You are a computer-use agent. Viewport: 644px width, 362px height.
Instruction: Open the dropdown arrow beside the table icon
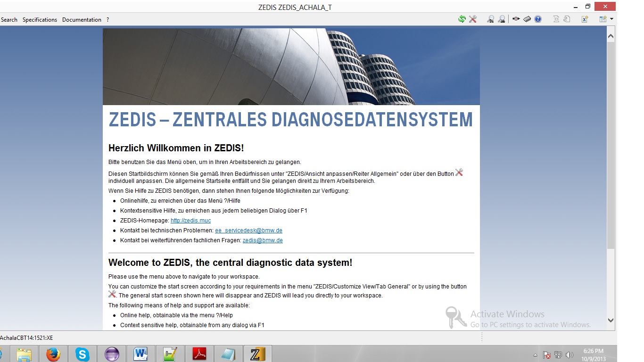point(611,19)
